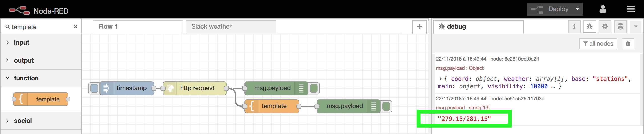The height and width of the screenshot is (134, 644).
Task: Clear debug log with trash icon
Action: tap(628, 44)
